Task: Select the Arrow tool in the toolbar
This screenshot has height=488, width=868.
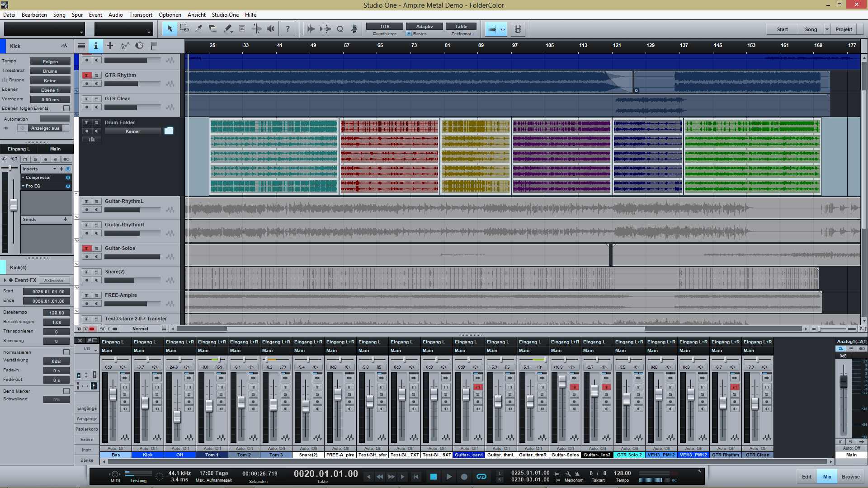Action: click(170, 29)
